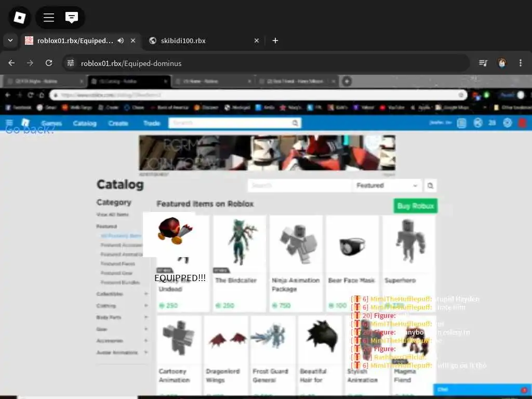Open the blue Chat bar at bottom right
532x399 pixels.
(483, 390)
